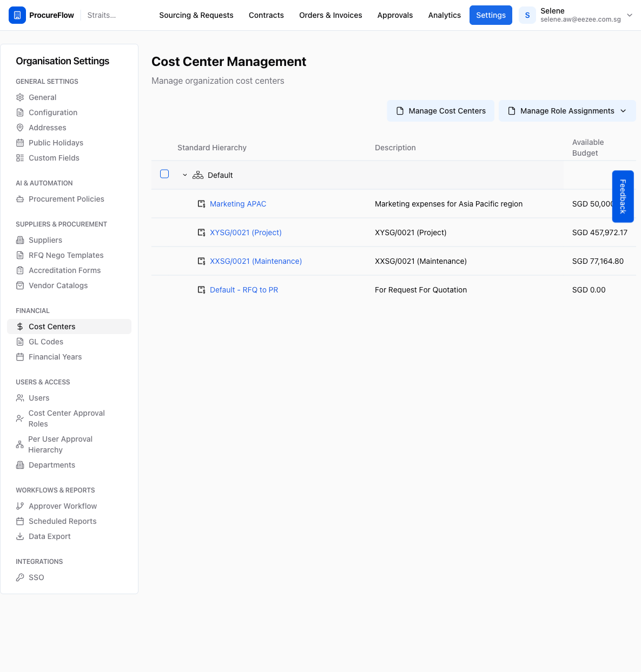Click the Manage Cost Centers button

pyautogui.click(x=441, y=111)
